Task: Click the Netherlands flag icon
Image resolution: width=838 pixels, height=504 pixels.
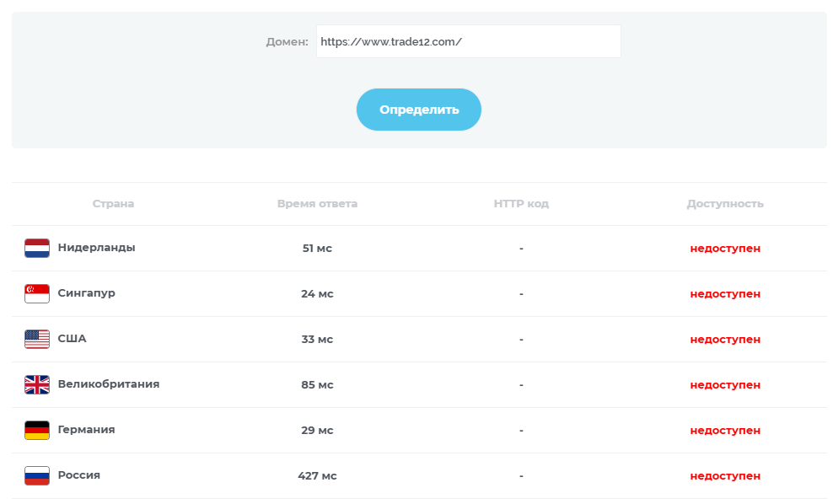Action: click(x=37, y=249)
